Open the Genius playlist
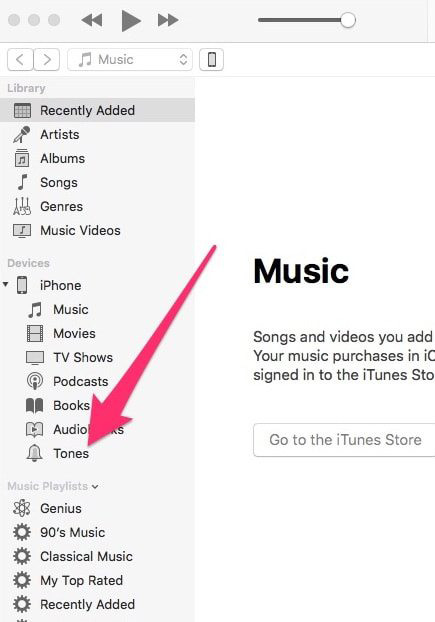This screenshot has height=622, width=435. tap(61, 508)
